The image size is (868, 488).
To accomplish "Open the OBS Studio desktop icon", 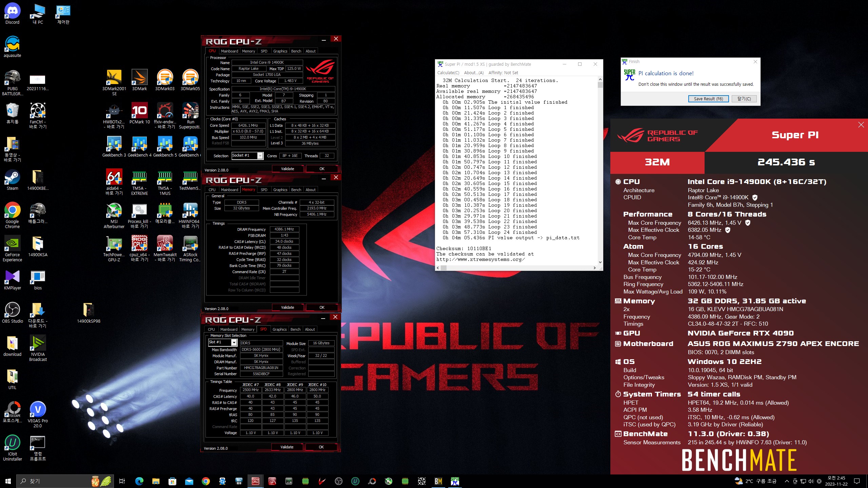I will (12, 312).
